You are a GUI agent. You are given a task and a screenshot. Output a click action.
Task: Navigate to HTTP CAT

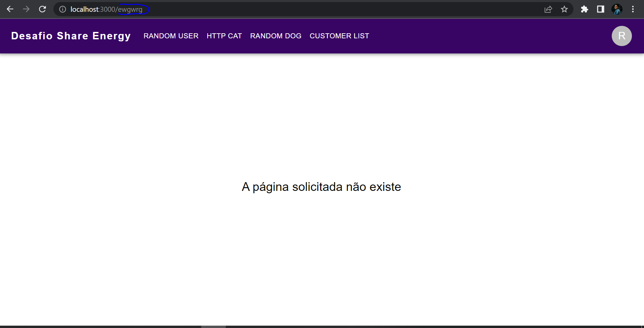(x=224, y=36)
